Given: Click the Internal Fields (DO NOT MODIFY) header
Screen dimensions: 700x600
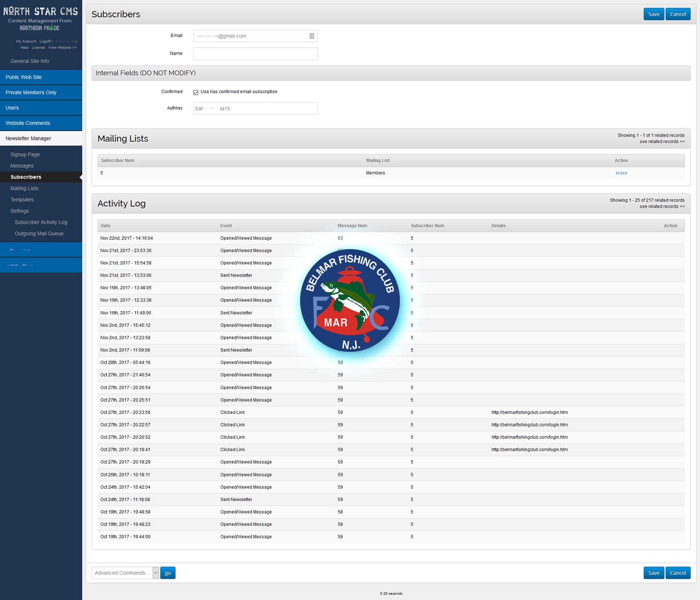Looking at the screenshot, I should click(x=391, y=73).
